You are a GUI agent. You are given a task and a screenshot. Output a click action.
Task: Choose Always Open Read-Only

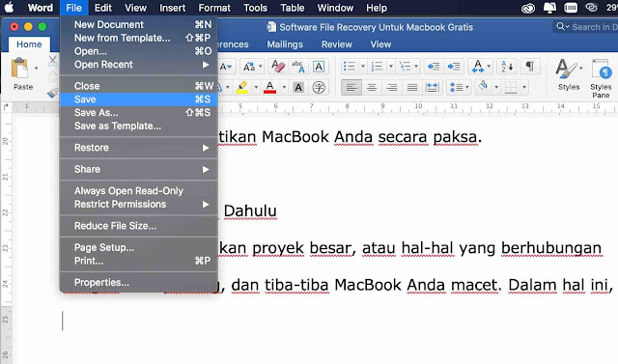point(139,191)
